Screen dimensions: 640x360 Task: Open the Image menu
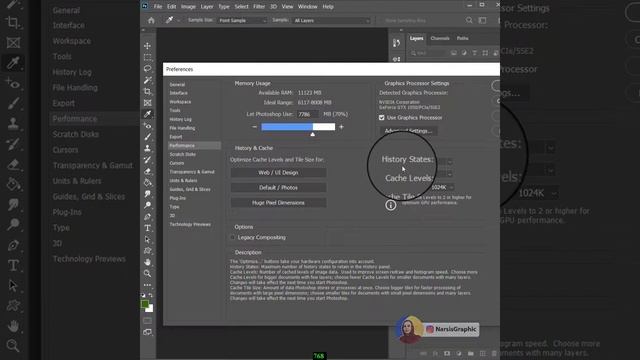click(188, 7)
